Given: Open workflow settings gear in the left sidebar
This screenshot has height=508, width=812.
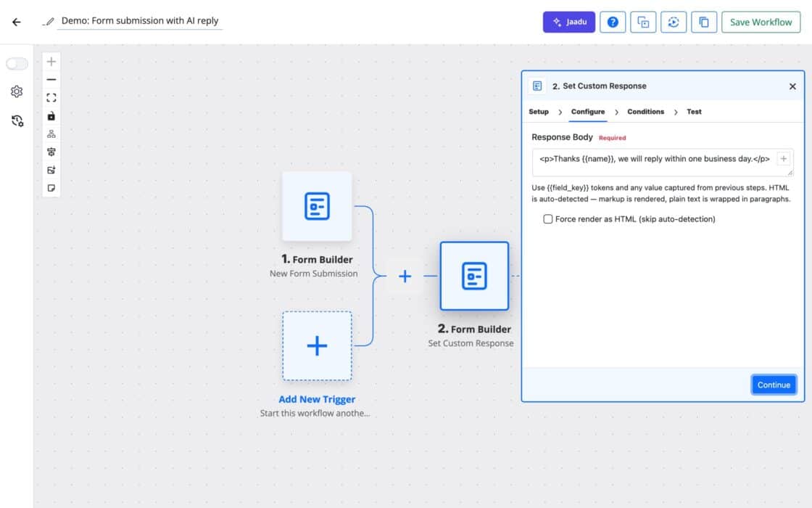Looking at the screenshot, I should (x=17, y=91).
